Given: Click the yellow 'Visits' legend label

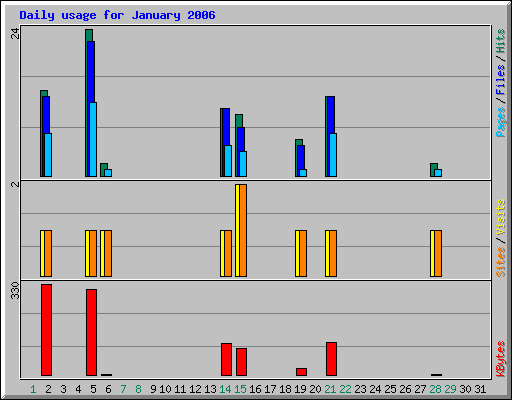Looking at the screenshot, I should 500,217.
